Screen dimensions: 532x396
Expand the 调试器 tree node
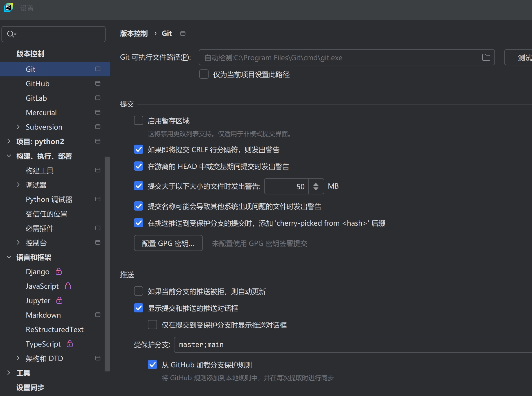18,185
